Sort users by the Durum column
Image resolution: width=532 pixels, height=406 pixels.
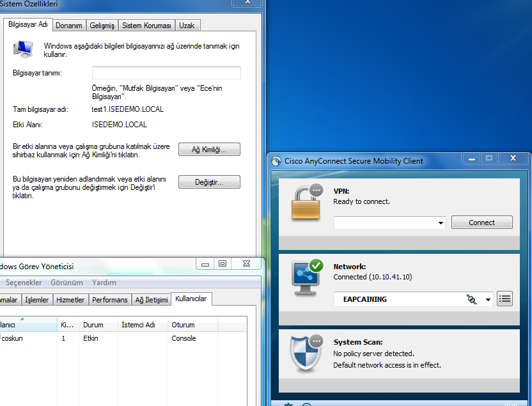pos(98,325)
